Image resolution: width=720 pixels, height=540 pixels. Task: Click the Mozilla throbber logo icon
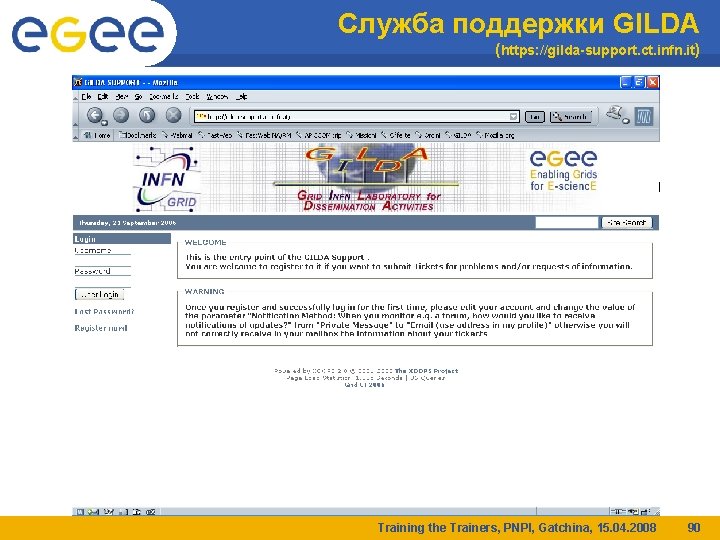tap(644, 117)
